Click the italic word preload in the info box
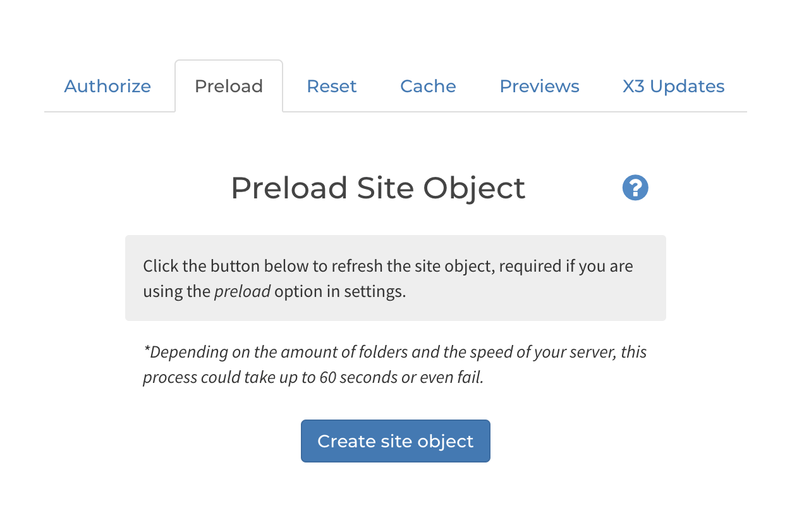The width and height of the screenshot is (804, 532). tap(242, 292)
